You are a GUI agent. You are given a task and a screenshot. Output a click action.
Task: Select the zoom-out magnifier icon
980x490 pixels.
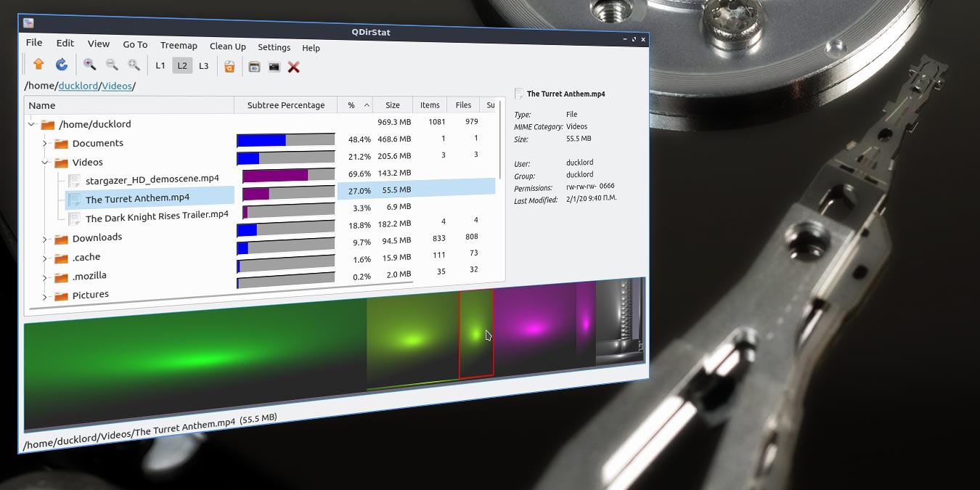pos(112,65)
